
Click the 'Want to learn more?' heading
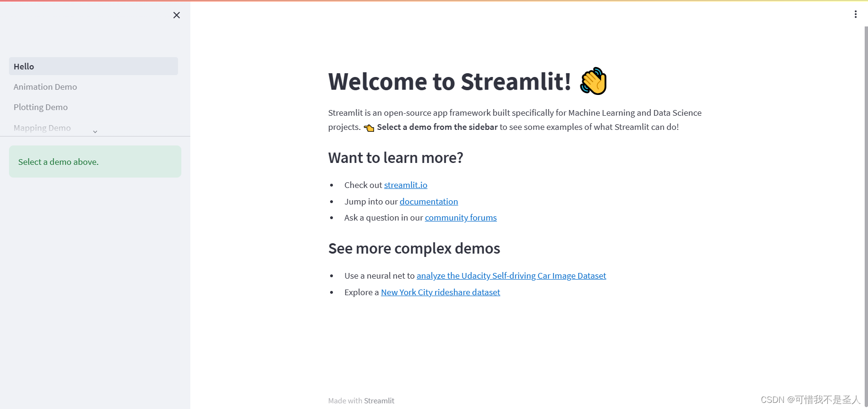[x=396, y=158]
